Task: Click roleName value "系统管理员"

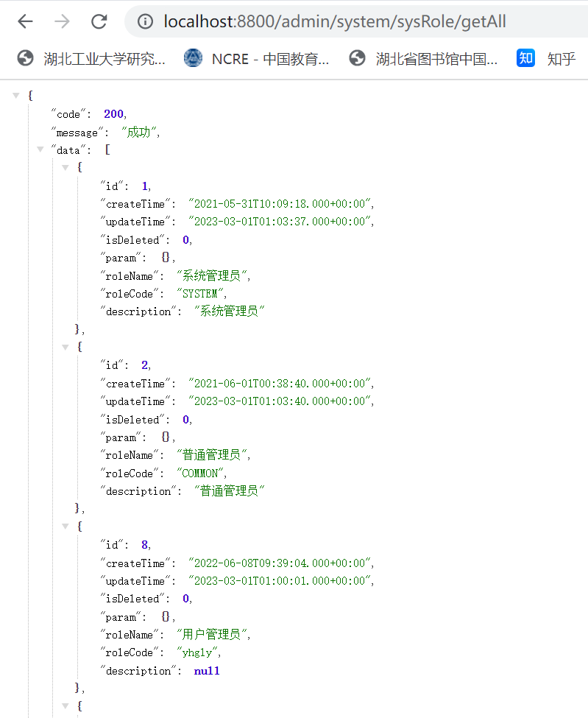Action: point(212,275)
